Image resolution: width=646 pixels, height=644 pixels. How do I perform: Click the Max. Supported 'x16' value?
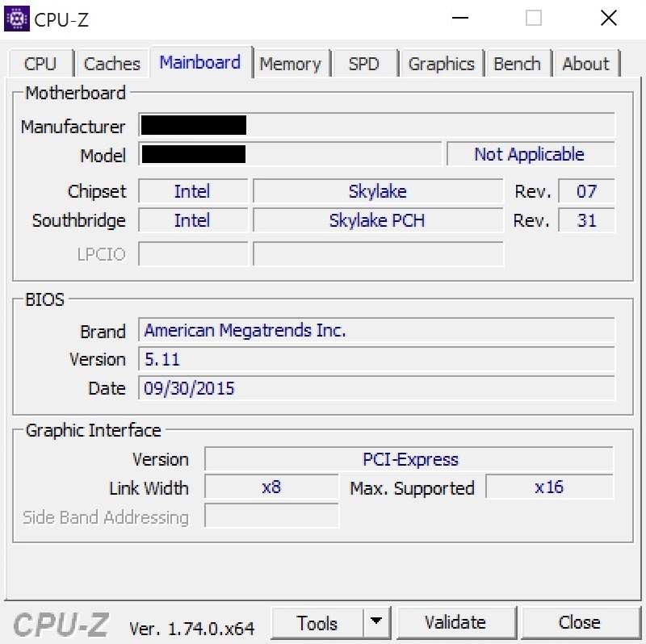550,487
